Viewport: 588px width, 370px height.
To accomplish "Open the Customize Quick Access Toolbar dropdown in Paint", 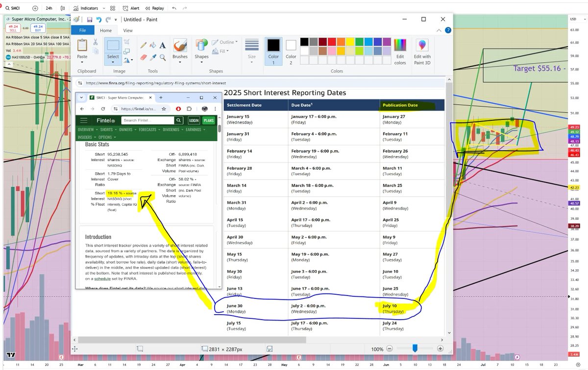I will point(116,20).
